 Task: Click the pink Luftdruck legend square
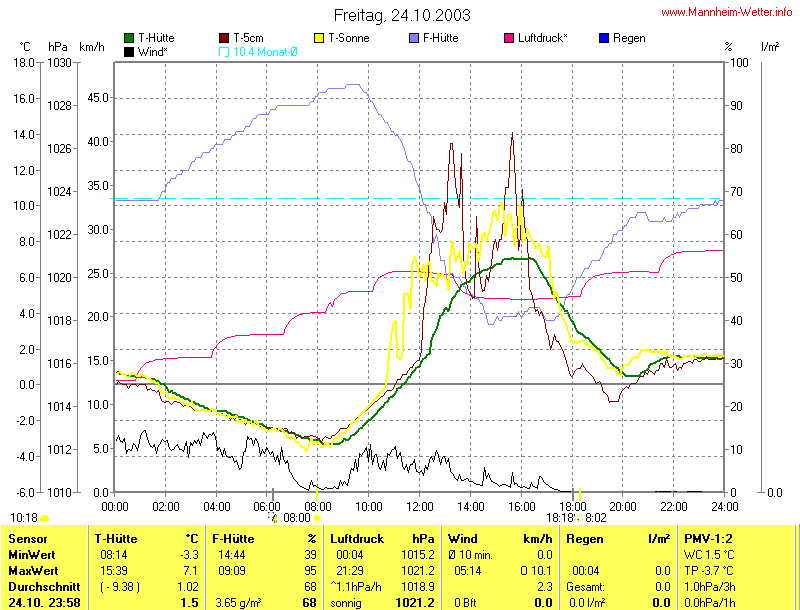[x=511, y=38]
